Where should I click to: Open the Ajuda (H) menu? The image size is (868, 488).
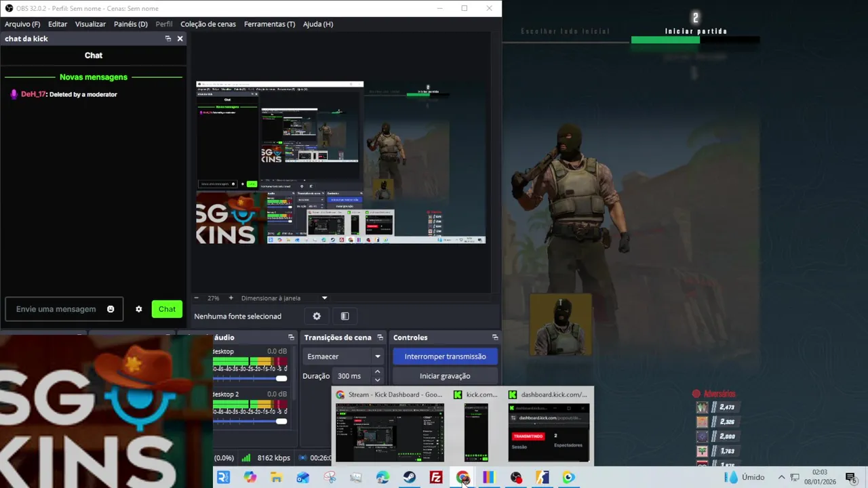coord(318,24)
